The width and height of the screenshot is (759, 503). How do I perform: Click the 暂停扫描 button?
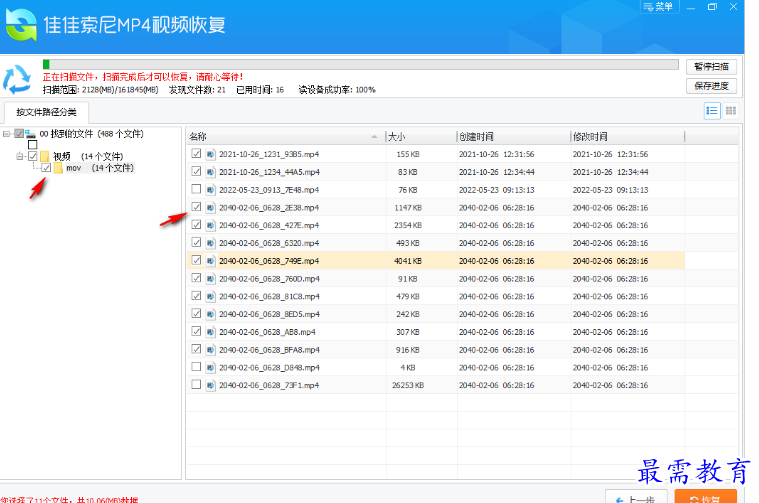pos(711,67)
